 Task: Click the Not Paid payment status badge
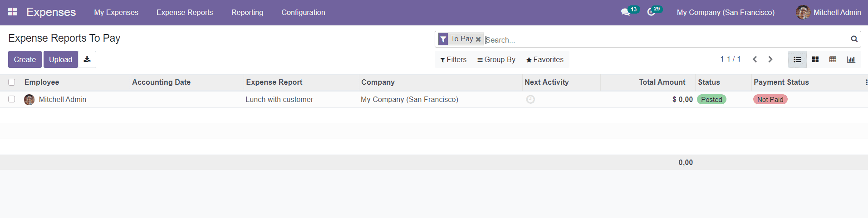tap(770, 100)
